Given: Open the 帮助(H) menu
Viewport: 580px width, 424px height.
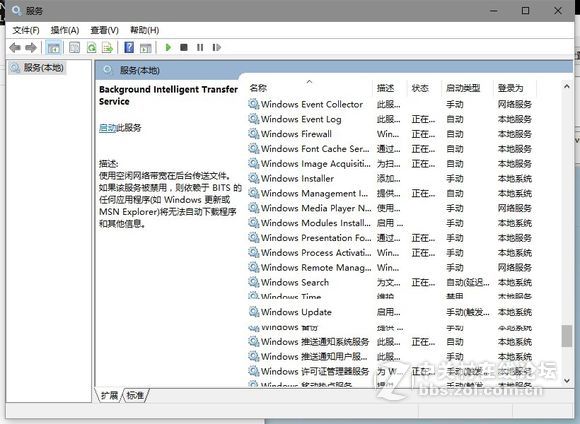Looking at the screenshot, I should click(144, 30).
